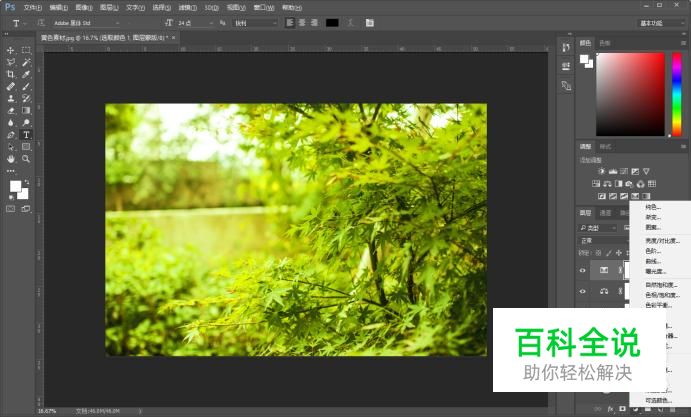Toggle Quick Mask mode

(x=11, y=208)
